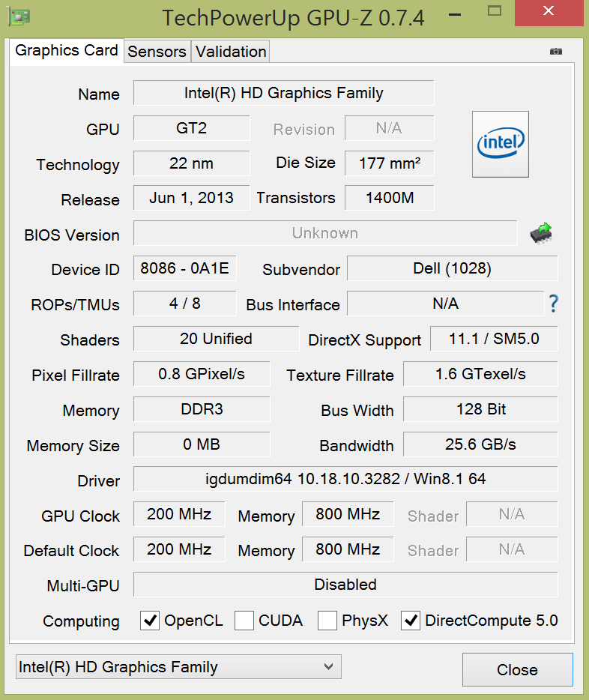Click the Computing label
This screenshot has width=589, height=700.
pyautogui.click(x=81, y=621)
